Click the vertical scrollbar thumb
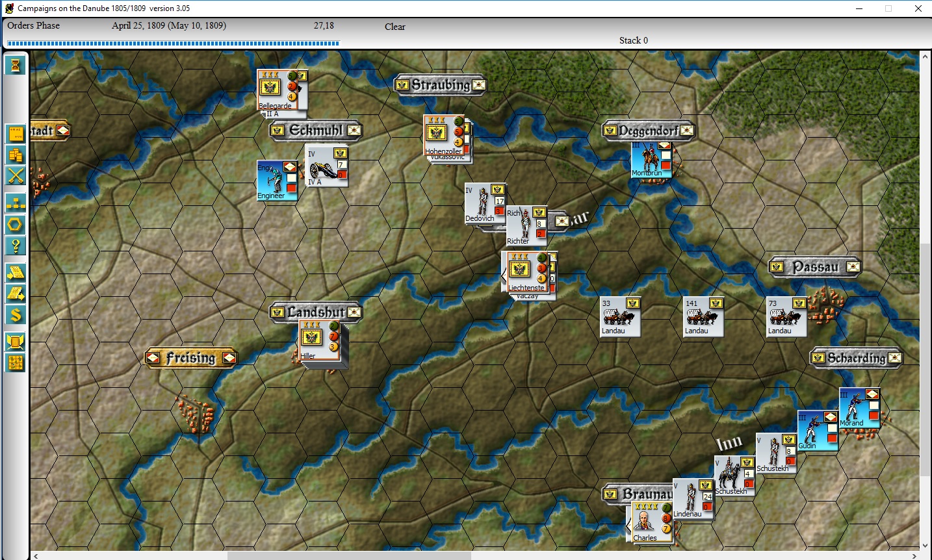This screenshot has height=560, width=932. tap(926, 359)
